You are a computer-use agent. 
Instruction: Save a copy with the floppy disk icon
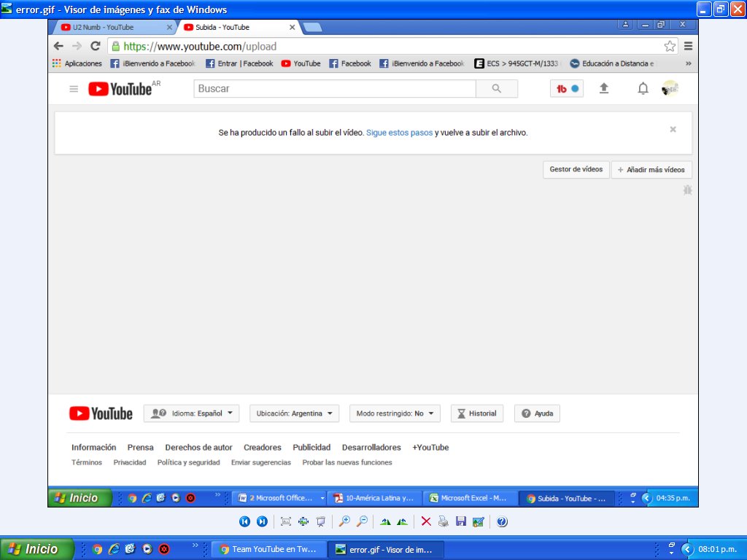(461, 521)
